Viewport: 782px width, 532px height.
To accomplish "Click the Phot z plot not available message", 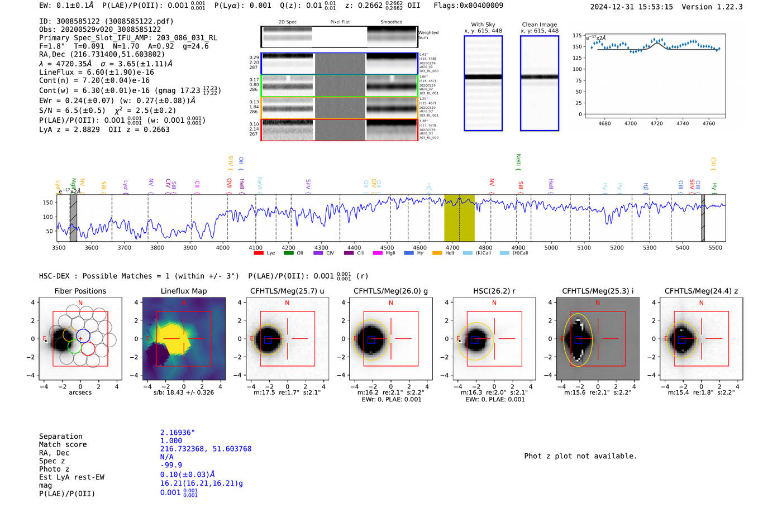I will [580, 456].
